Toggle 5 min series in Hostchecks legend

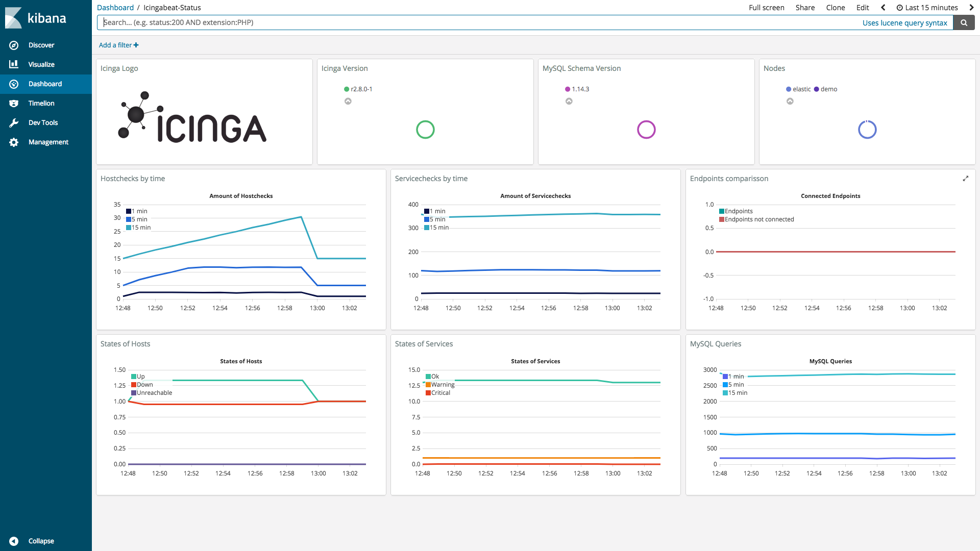click(x=136, y=219)
